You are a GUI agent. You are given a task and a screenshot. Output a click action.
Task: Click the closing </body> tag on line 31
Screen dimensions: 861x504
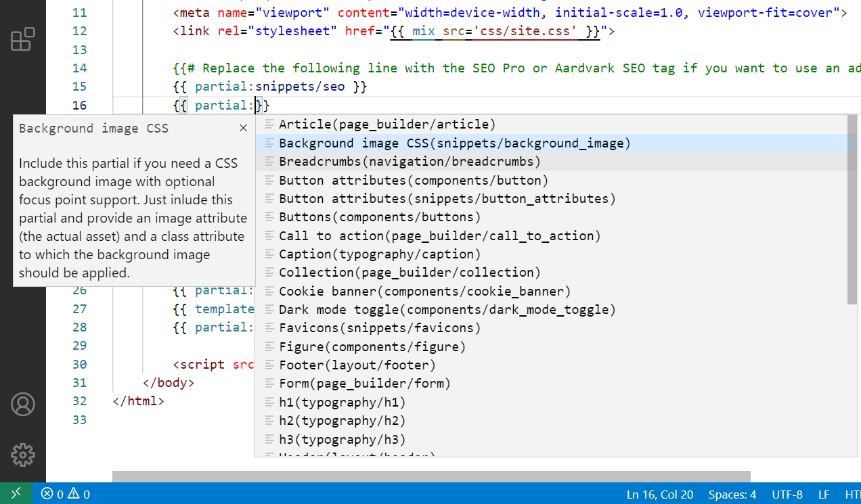[169, 383]
